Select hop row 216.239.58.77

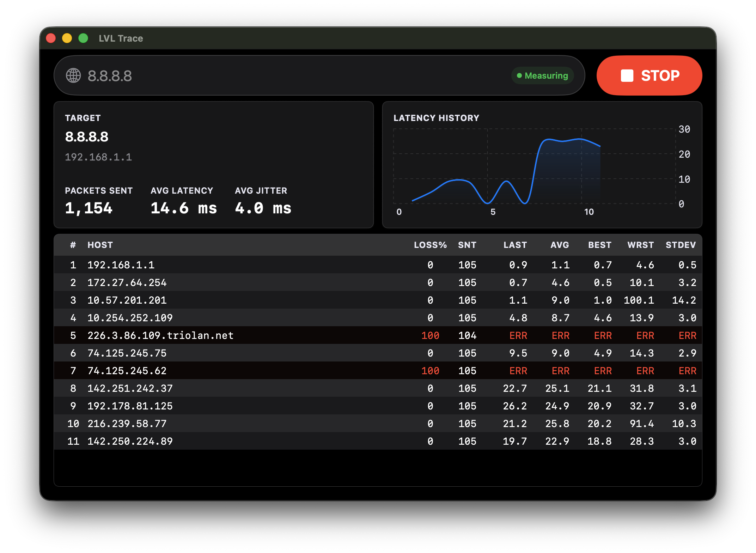[x=378, y=423]
